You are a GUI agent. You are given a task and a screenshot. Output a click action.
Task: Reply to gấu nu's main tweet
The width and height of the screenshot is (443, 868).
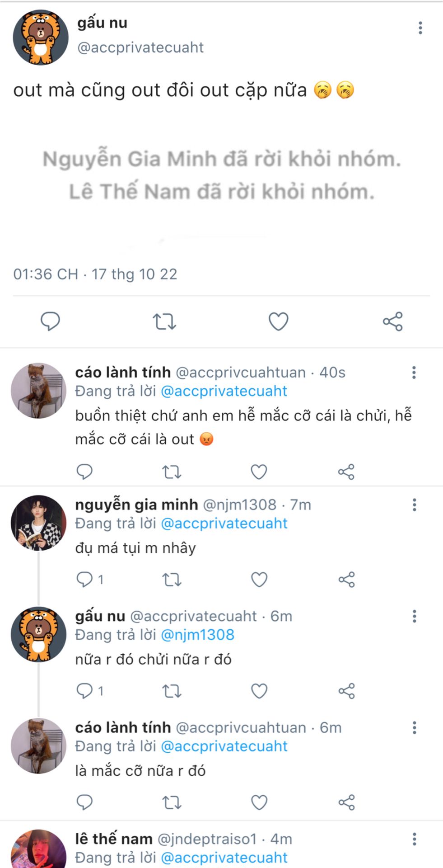point(50,321)
